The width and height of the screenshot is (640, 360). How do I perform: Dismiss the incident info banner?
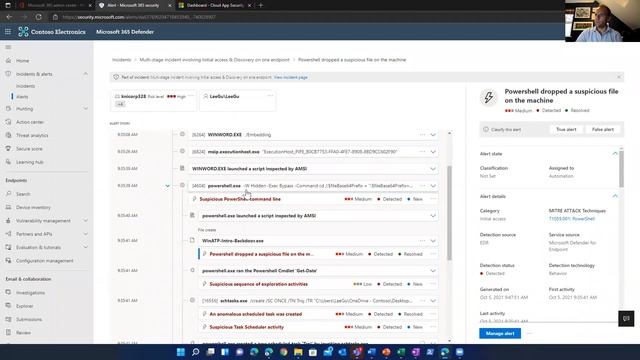[x=619, y=77]
